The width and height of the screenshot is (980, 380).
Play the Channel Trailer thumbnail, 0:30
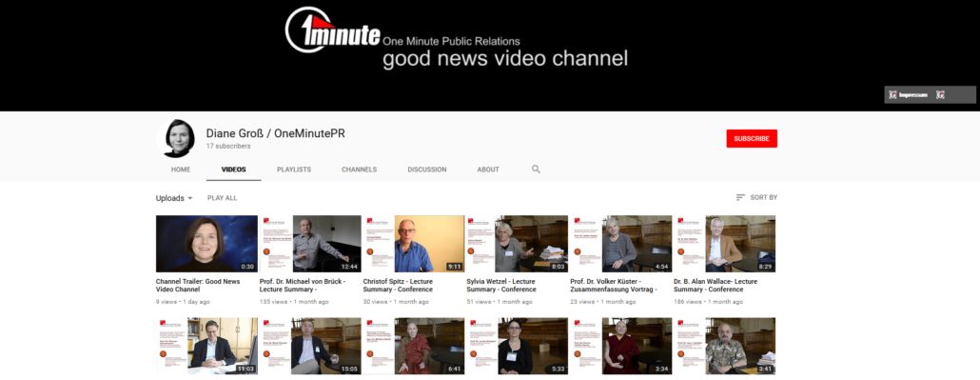coord(206,244)
